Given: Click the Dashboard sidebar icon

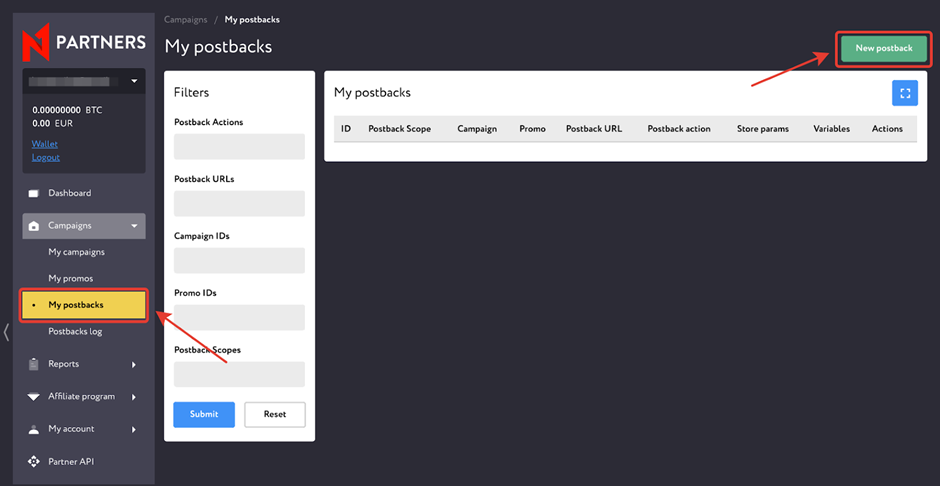Looking at the screenshot, I should [33, 193].
